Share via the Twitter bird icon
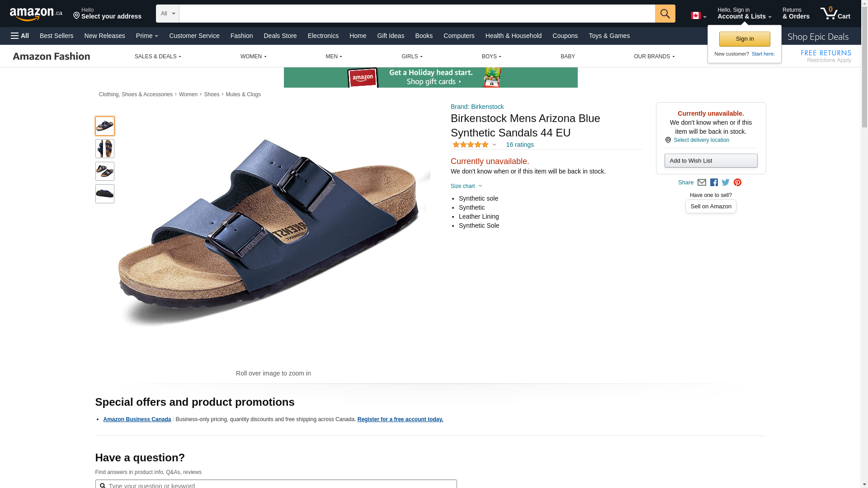 [726, 183]
